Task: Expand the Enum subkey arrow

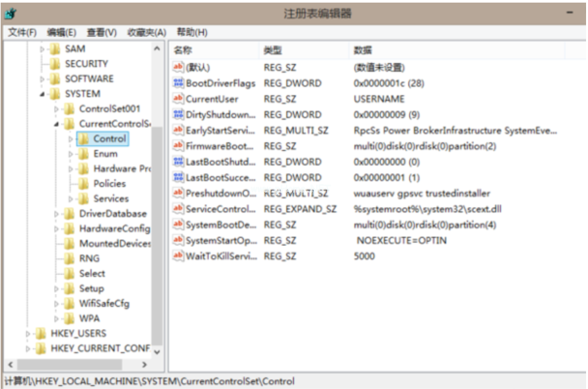Action: pos(71,154)
